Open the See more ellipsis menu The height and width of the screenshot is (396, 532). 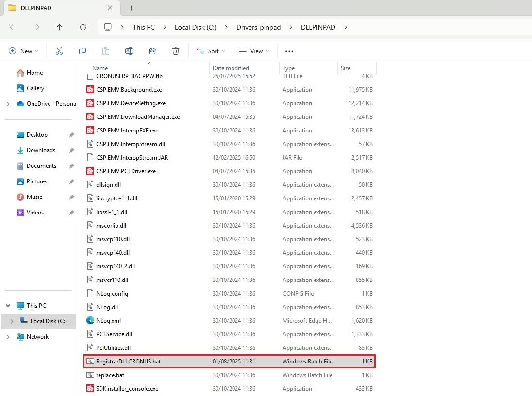point(289,51)
